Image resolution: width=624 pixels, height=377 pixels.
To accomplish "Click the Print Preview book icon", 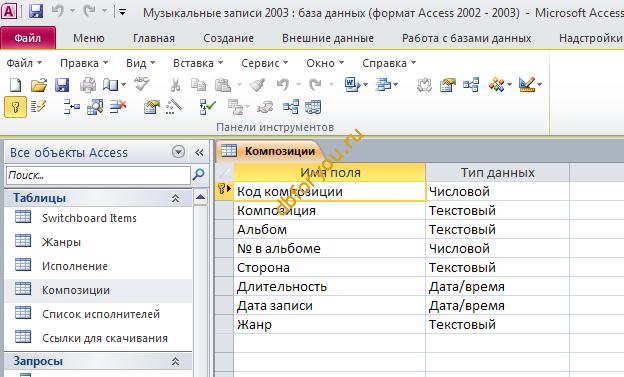I will pyautogui.click(x=111, y=85).
